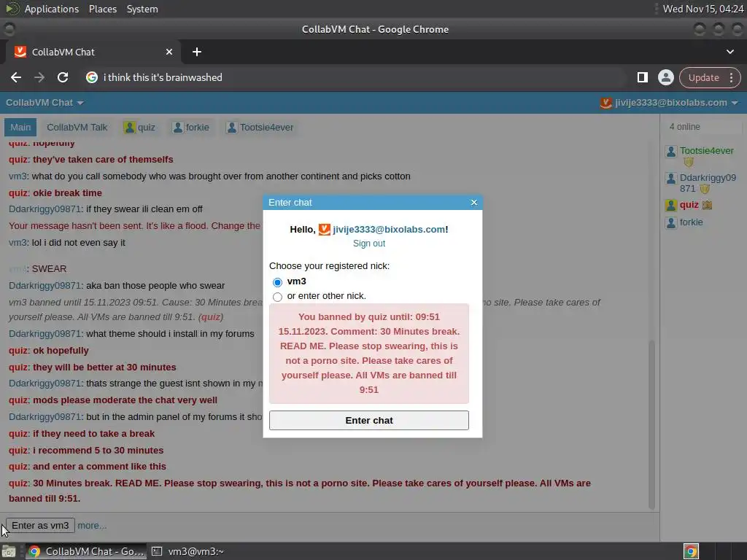This screenshot has height=560, width=747.
Task: Click the shield badge next to Tootsie4ever
Action: point(689,163)
